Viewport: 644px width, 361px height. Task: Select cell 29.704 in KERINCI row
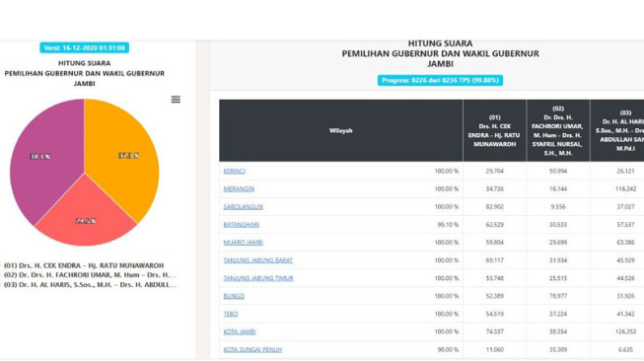pos(494,171)
